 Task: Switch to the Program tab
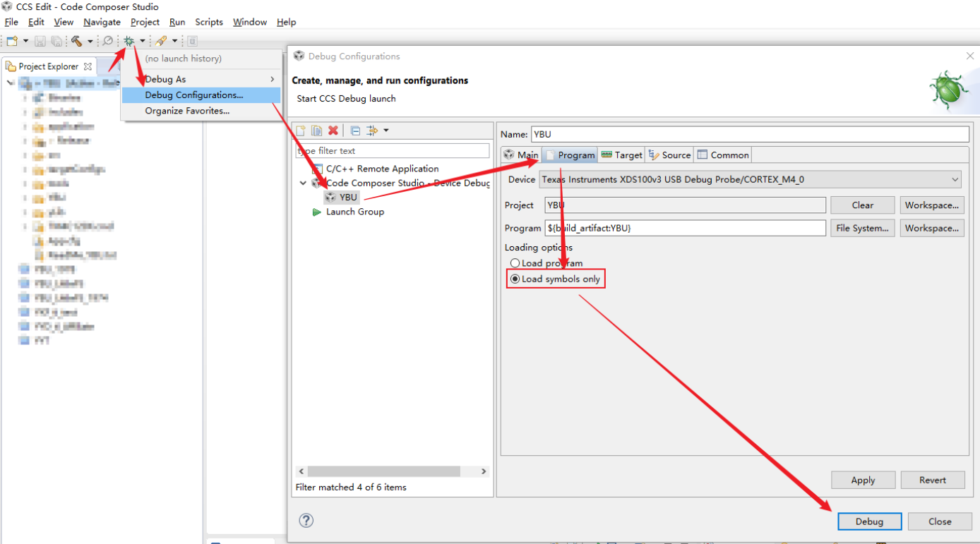click(x=570, y=155)
